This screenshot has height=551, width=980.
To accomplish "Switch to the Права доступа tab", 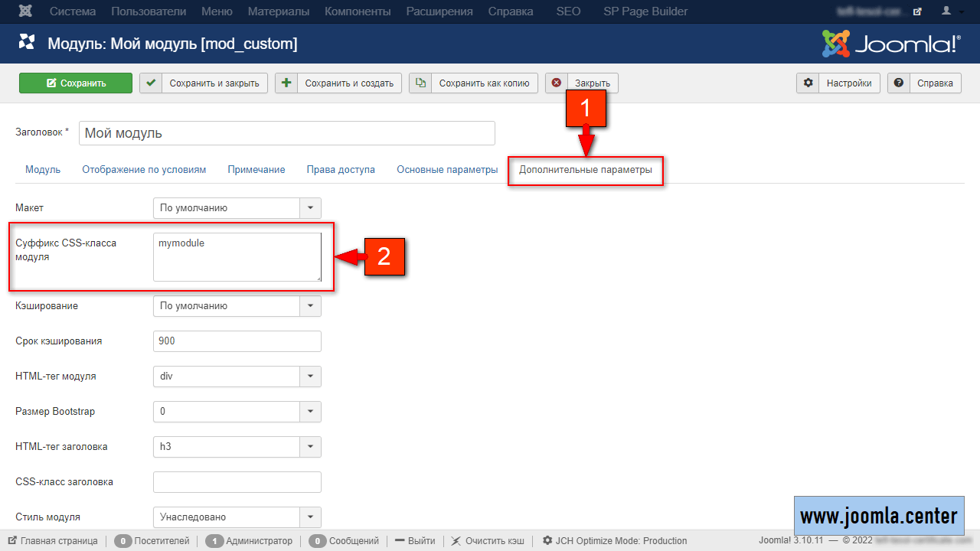I will click(x=341, y=170).
